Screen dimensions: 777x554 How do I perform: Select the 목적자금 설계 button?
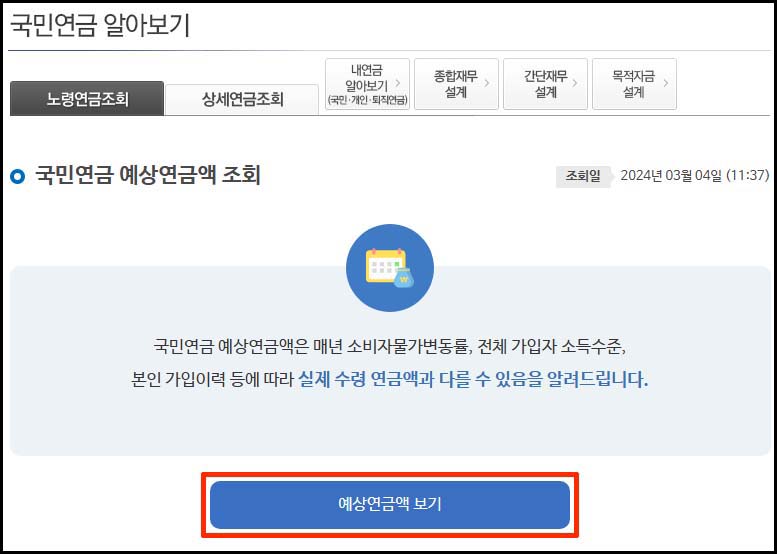tap(634, 84)
